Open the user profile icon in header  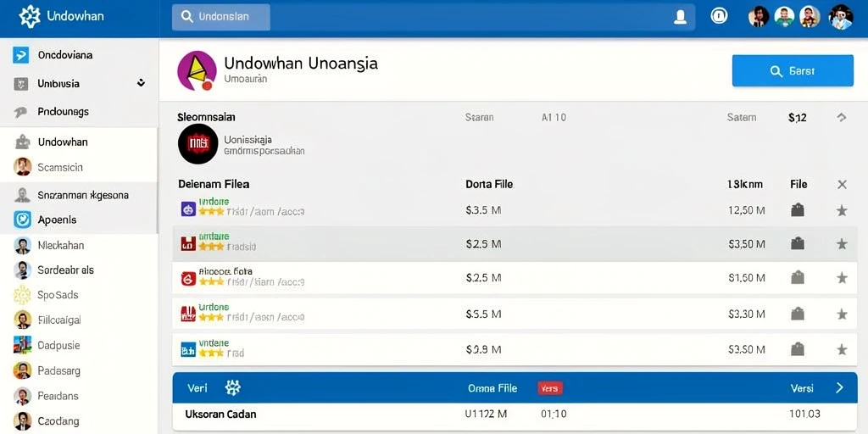click(x=680, y=17)
